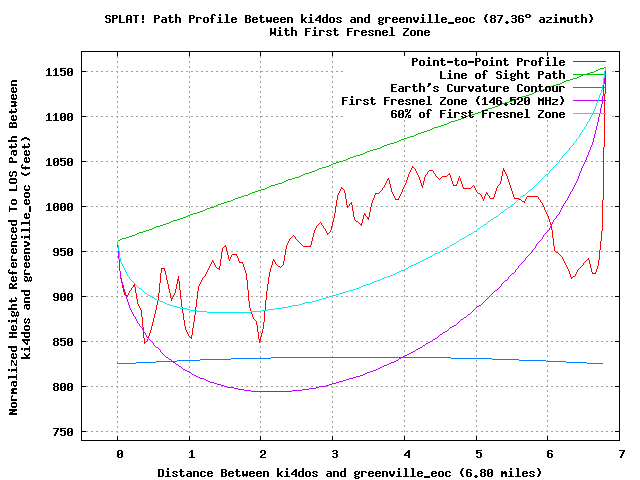Image resolution: width=640 pixels, height=480 pixels.
Task: Click the y-axis tick label 950
Action: click(63, 252)
